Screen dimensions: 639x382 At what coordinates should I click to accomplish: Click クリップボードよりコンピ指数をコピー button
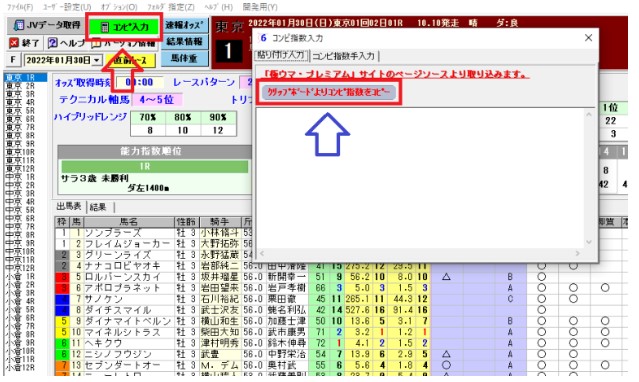[328, 92]
